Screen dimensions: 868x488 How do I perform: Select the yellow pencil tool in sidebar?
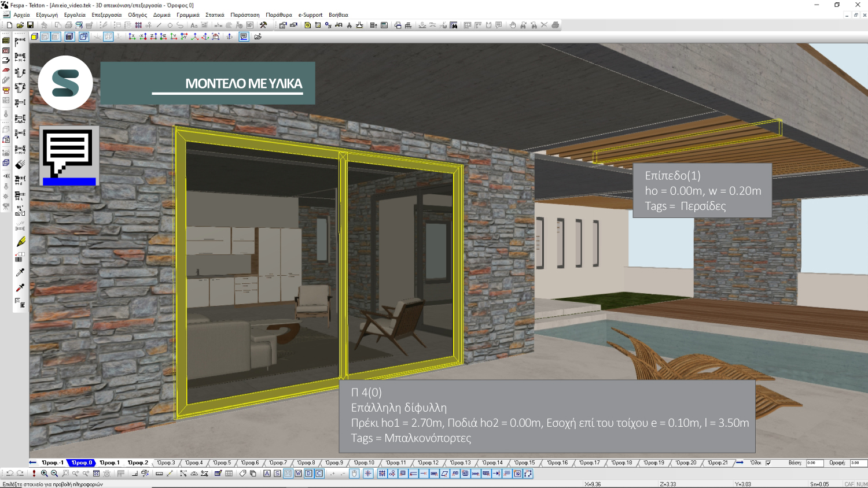pyautogui.click(x=20, y=242)
